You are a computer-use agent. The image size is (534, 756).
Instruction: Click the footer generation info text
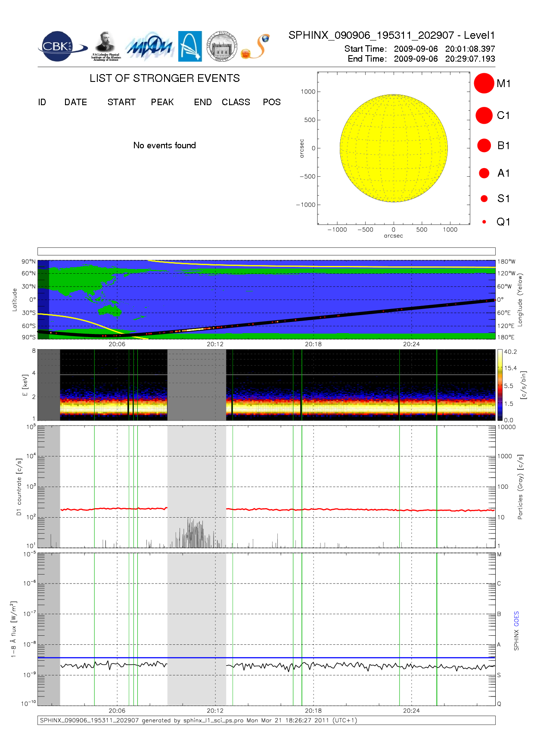point(198,720)
